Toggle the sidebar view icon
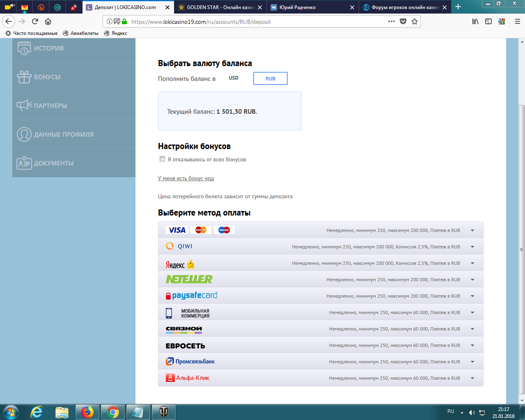Screen dimensions: 525x420 pos(488,21)
